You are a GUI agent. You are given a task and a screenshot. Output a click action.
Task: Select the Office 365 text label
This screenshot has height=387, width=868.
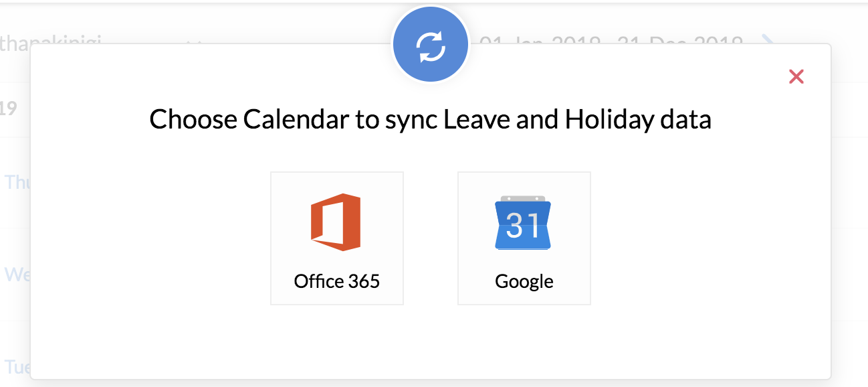336,281
